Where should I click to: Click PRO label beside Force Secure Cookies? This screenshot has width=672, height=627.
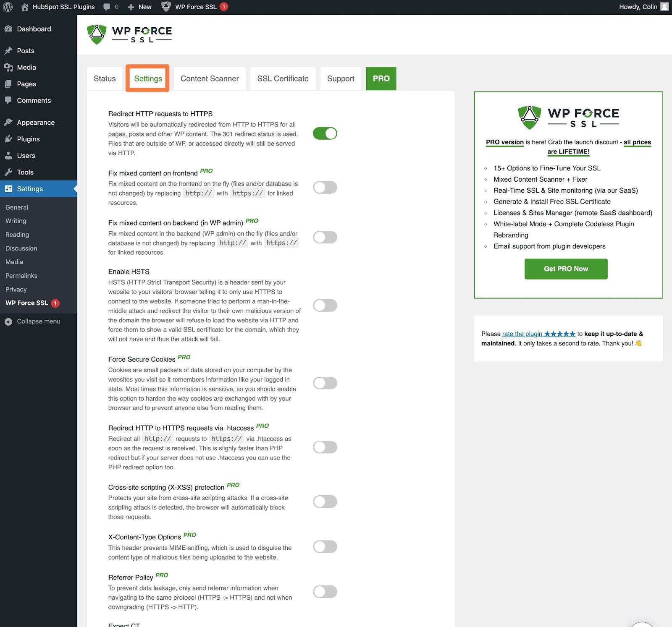184,357
